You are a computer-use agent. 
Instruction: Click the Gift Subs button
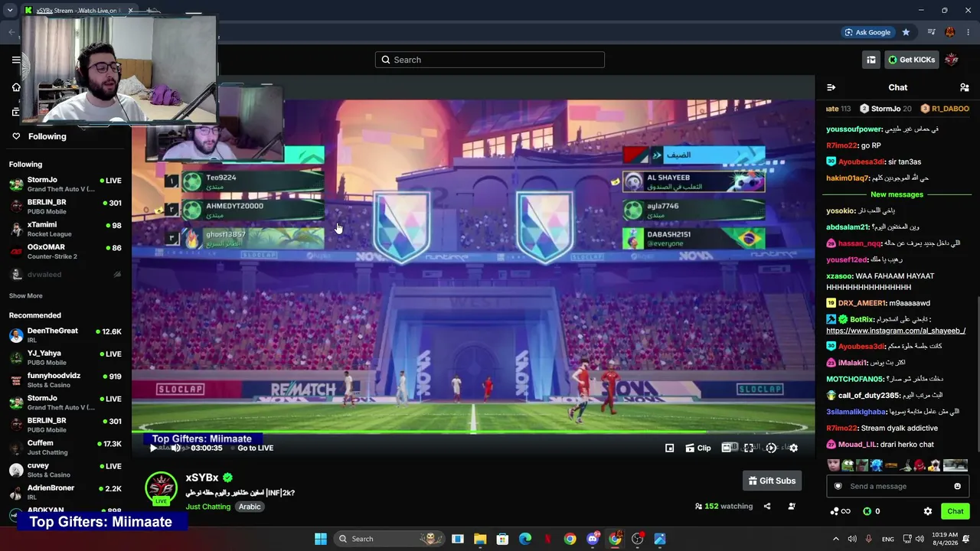click(772, 481)
